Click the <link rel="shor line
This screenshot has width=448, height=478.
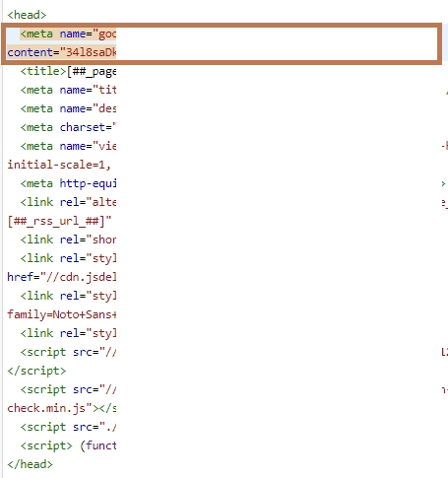(x=68, y=239)
